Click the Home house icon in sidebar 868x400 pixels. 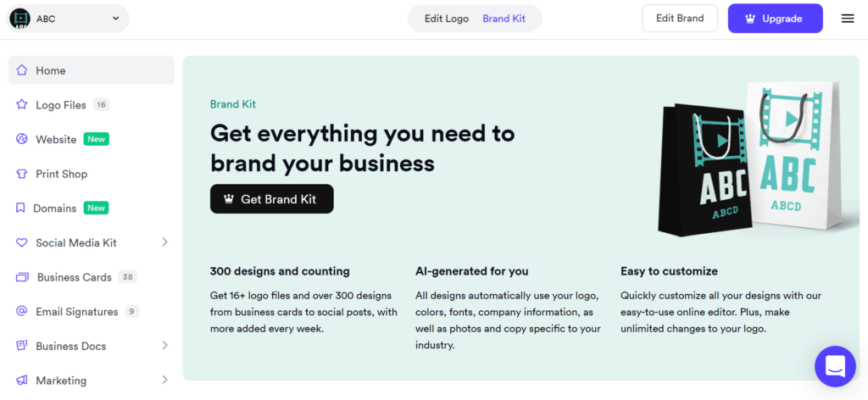(21, 70)
